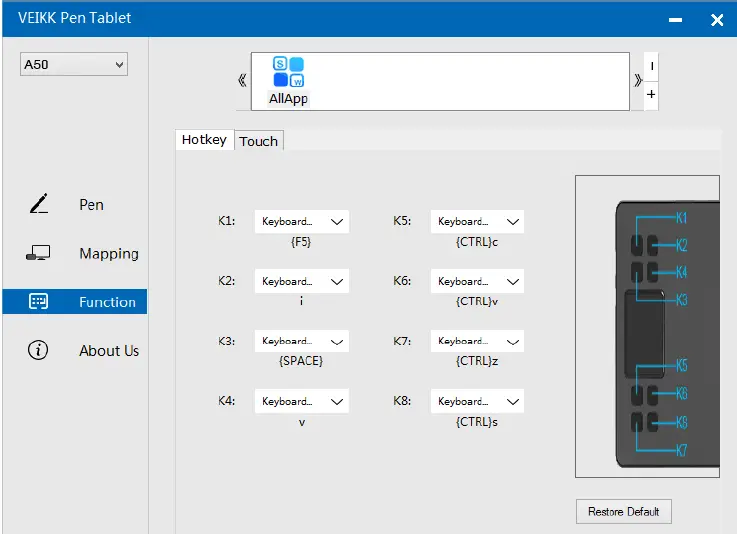737x534 pixels.
Task: Open the K8 key assignment dropdown
Action: click(477, 402)
